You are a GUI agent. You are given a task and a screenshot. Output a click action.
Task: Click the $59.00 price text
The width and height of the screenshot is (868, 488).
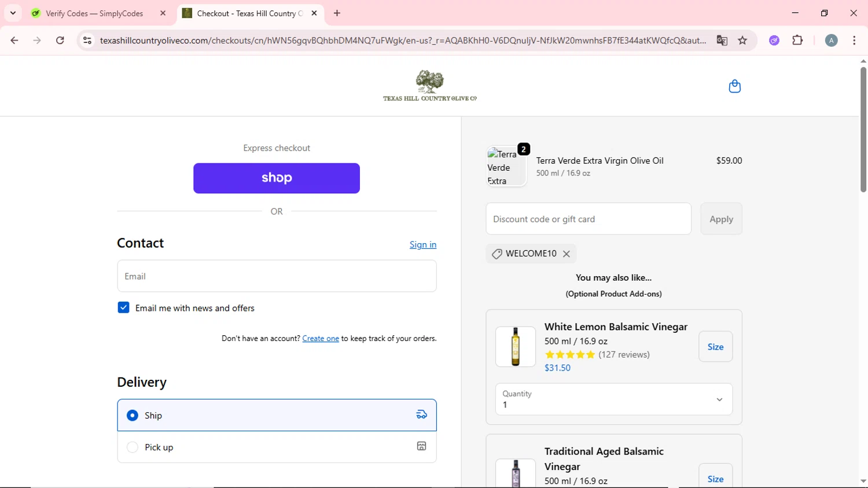click(729, 160)
